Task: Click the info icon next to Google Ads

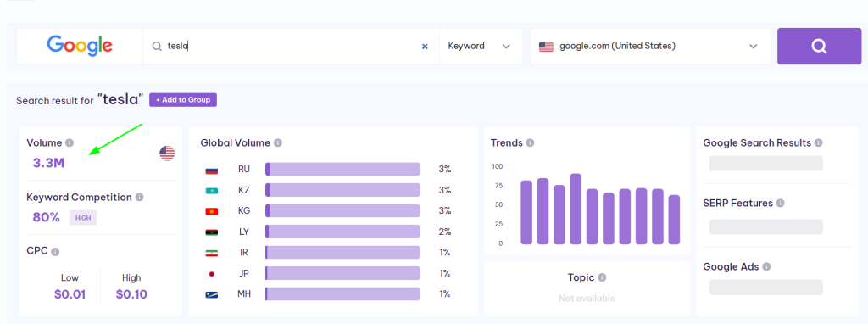Action: [766, 267]
